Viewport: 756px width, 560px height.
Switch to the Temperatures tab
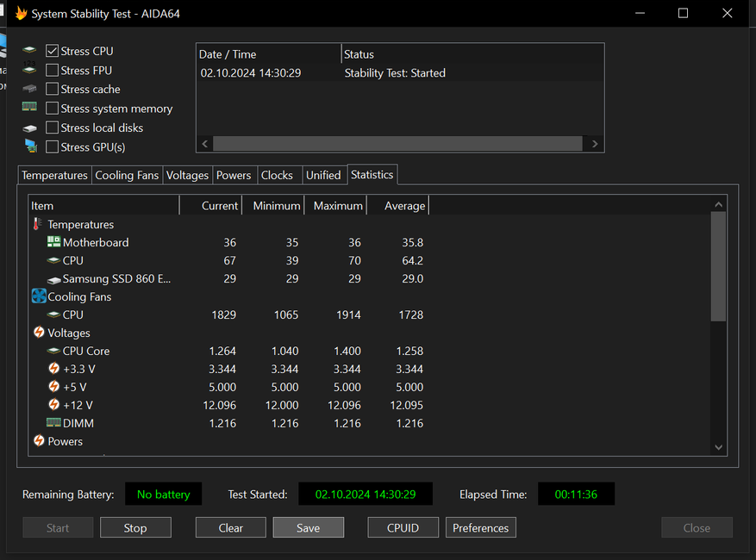[54, 175]
